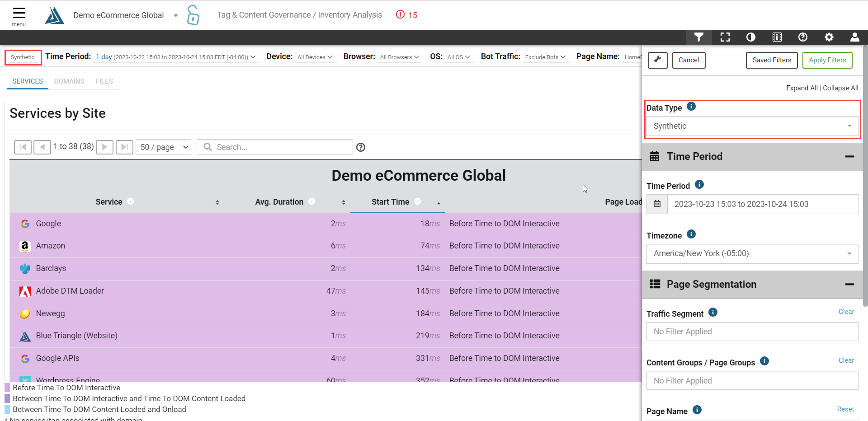Open the film strip icon in toolbar
This screenshot has width=868, height=421.
coord(777,37)
